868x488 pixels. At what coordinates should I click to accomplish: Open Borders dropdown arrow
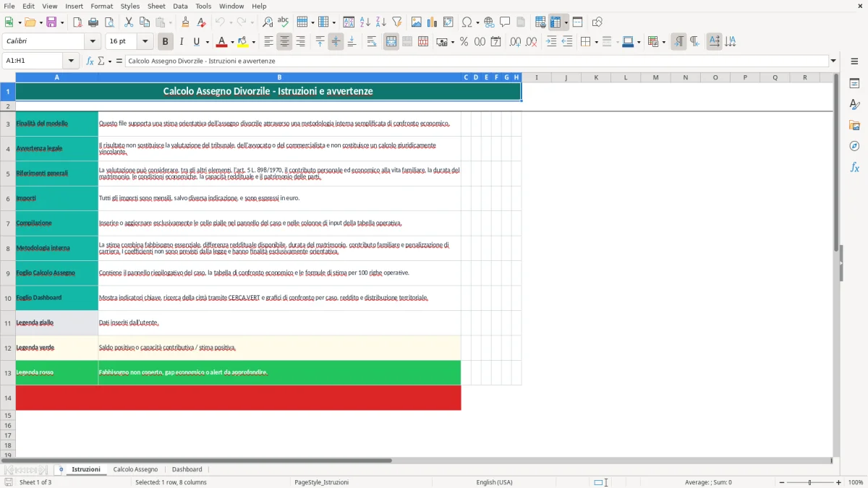click(596, 42)
